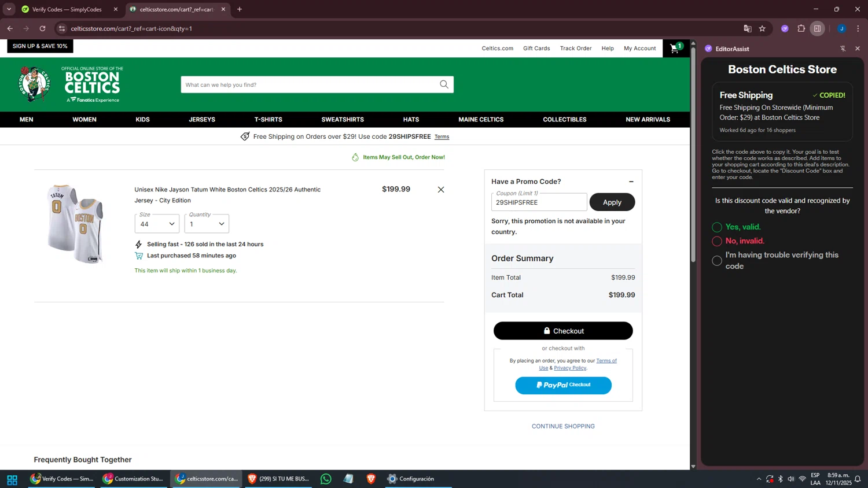Open the free shipping Terms link
868x488 pixels.
coord(442,137)
